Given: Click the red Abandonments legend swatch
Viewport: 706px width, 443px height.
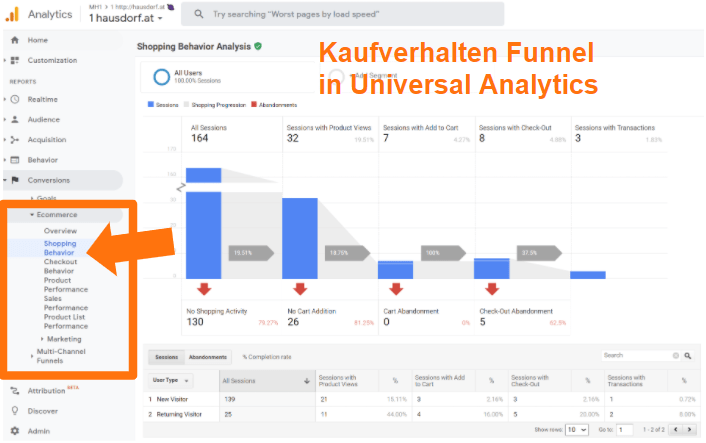Looking at the screenshot, I should (254, 104).
